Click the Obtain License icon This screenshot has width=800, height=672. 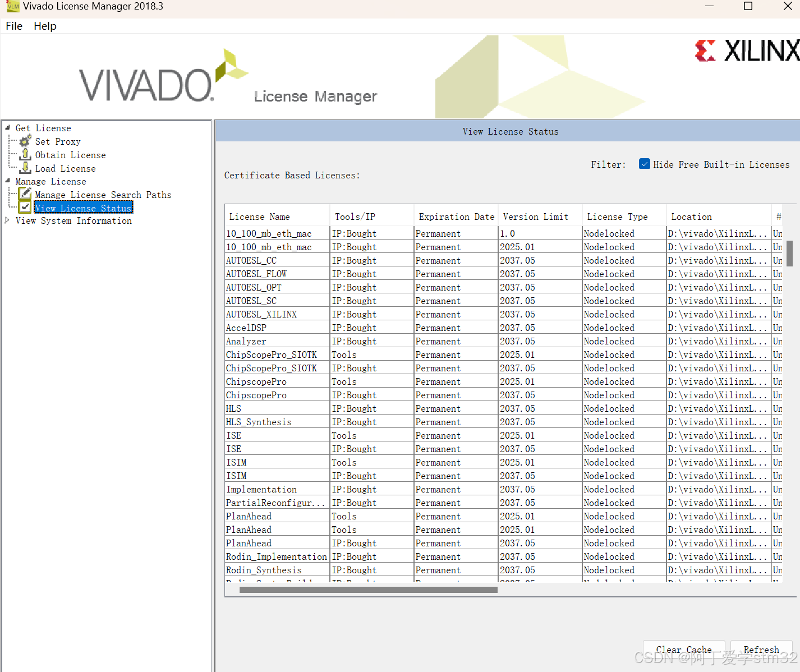click(x=25, y=155)
